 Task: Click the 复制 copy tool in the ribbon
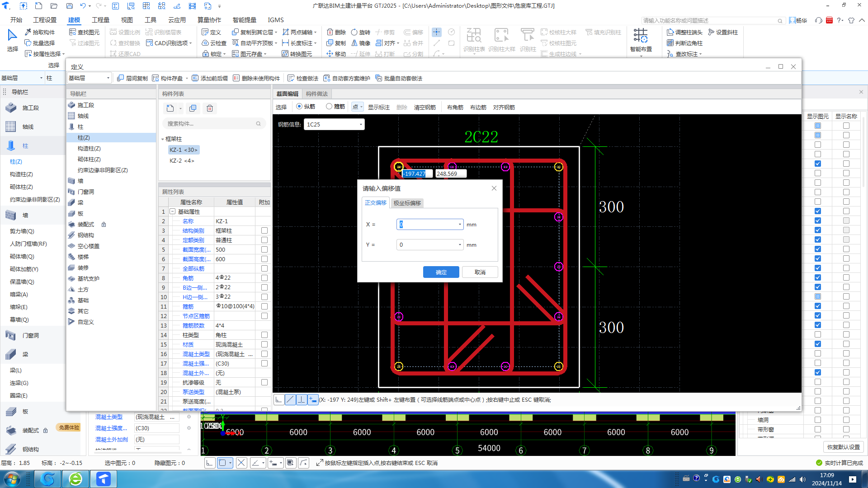[x=336, y=43]
